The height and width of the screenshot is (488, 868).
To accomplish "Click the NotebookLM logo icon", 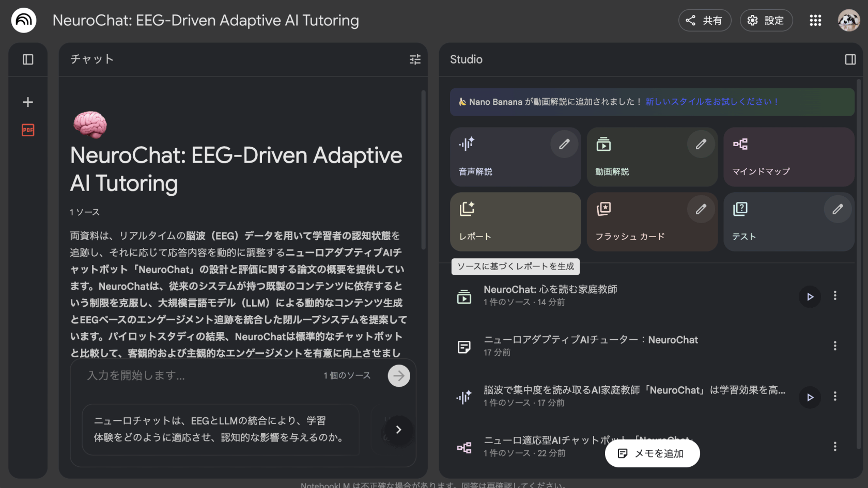I will pyautogui.click(x=24, y=20).
